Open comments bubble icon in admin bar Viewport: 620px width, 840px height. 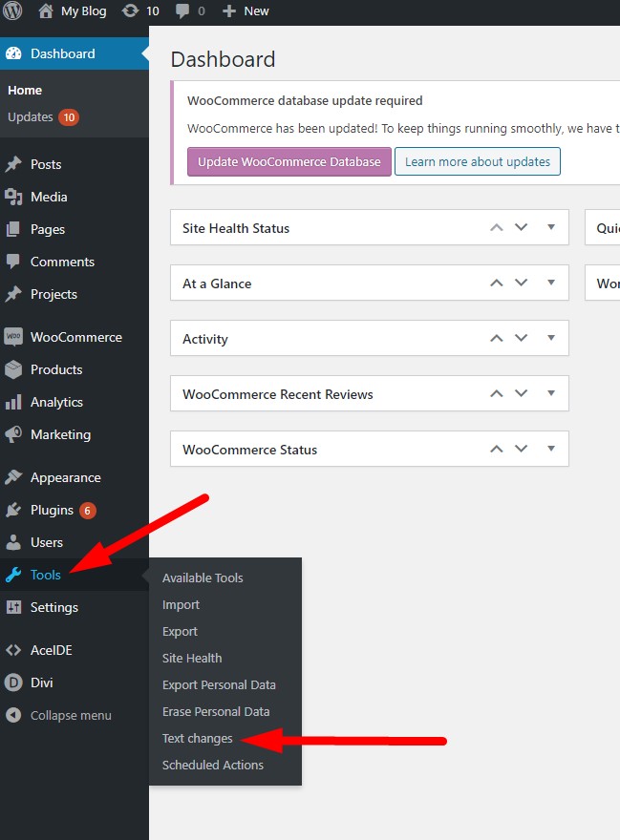(182, 11)
